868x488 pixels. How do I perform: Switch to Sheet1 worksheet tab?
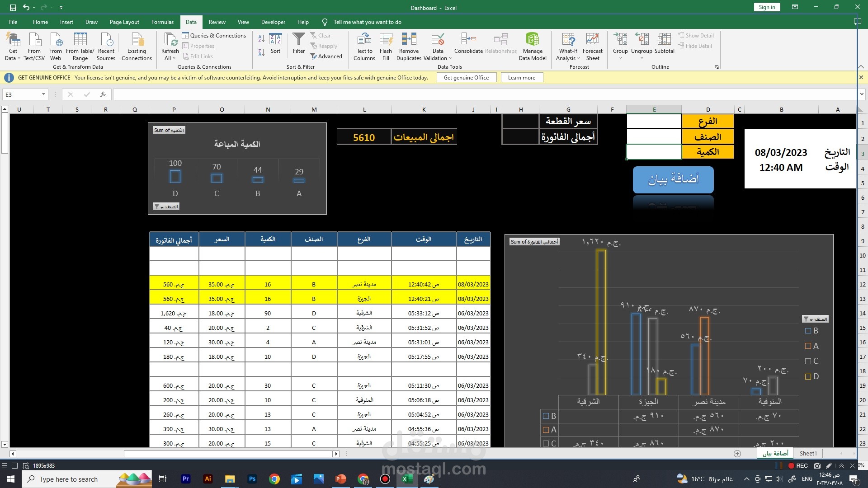click(x=808, y=453)
